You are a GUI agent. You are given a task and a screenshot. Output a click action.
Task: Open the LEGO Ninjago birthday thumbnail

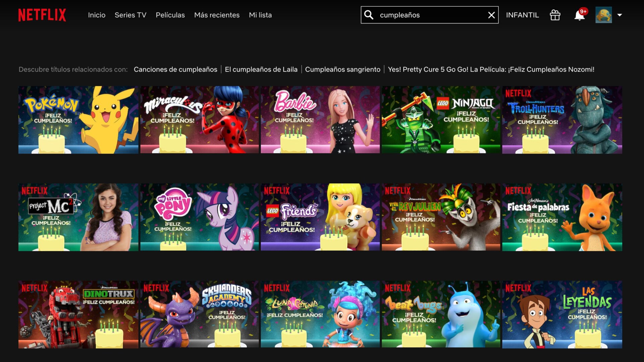coord(441,120)
